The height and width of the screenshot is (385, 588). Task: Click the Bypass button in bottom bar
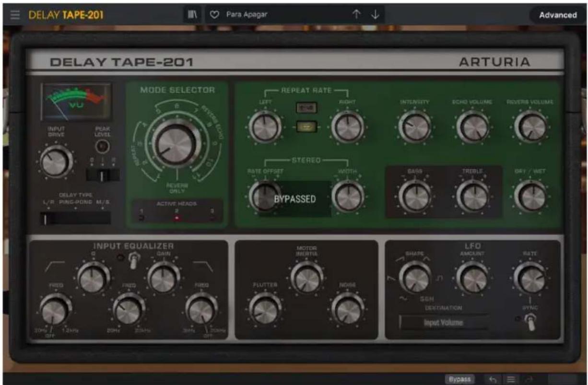click(459, 379)
